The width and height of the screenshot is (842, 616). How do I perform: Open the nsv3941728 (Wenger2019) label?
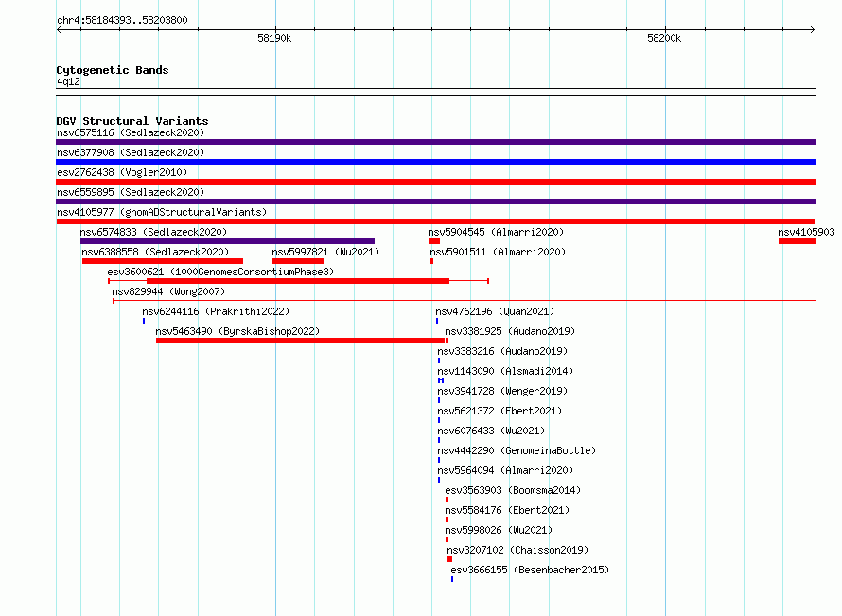502,391
